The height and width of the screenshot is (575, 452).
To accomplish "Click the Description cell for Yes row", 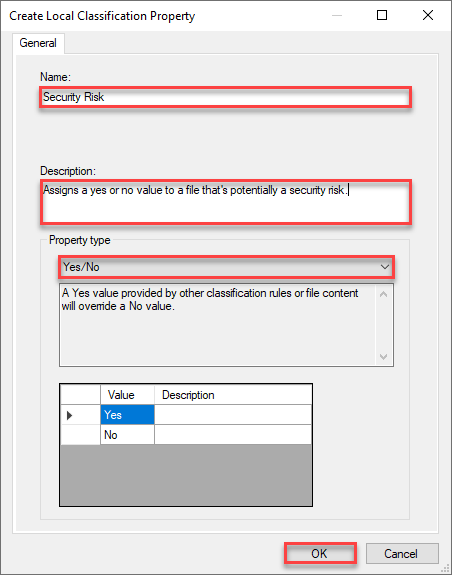I will 233,415.
